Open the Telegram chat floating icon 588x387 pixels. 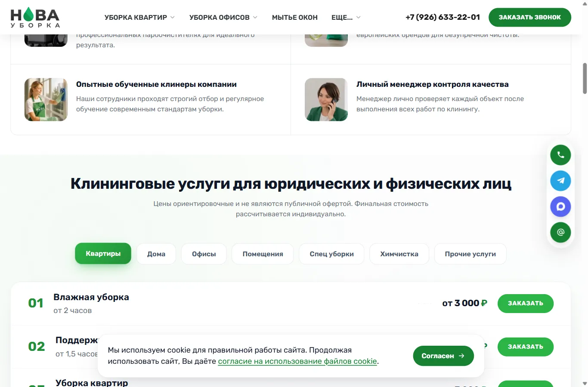(560, 181)
